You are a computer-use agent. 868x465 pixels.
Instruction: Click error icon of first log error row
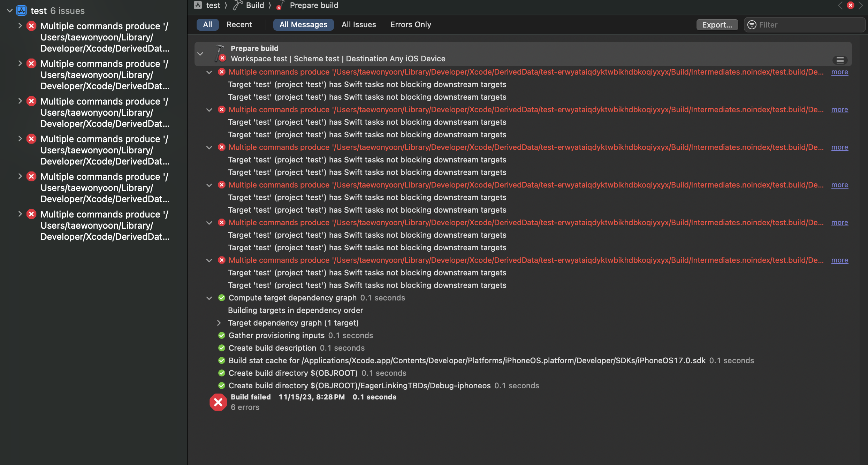222,72
